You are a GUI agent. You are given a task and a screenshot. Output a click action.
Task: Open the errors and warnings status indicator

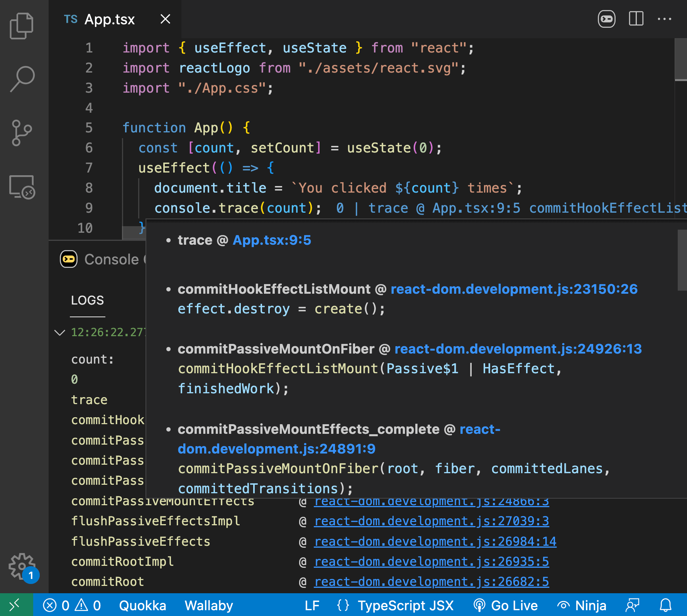(x=72, y=605)
